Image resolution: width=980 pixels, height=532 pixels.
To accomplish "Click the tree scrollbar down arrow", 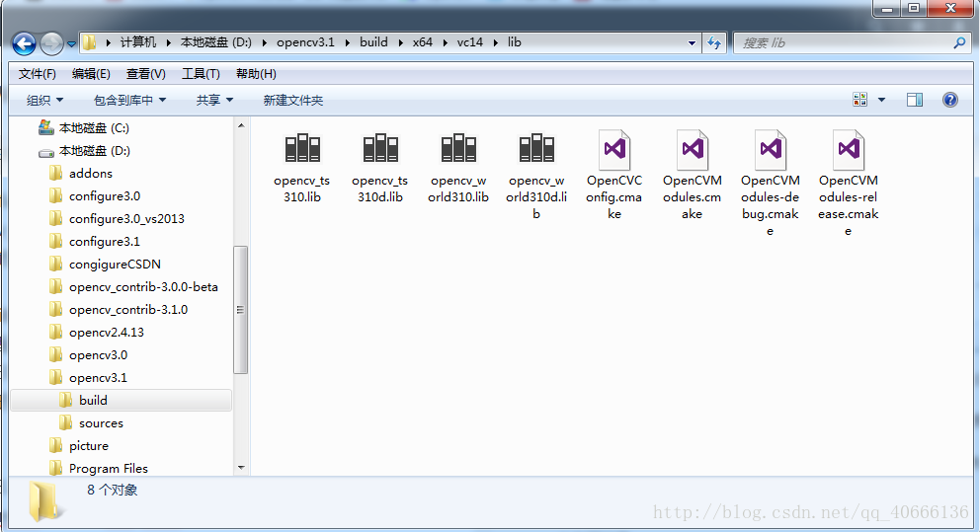I will click(241, 468).
